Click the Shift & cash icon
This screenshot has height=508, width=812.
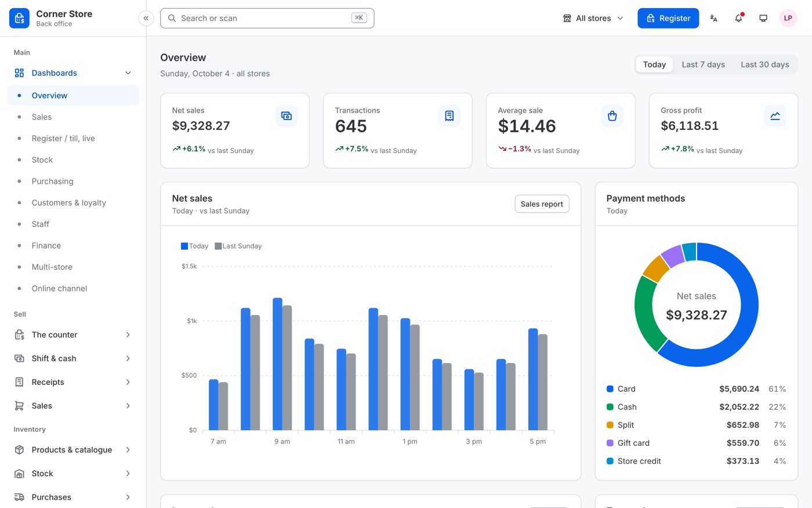tap(19, 359)
